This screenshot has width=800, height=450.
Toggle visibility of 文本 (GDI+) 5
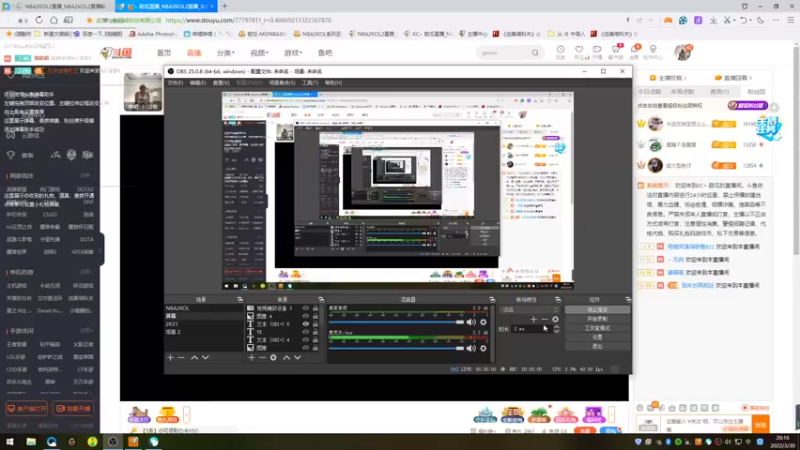tap(306, 324)
